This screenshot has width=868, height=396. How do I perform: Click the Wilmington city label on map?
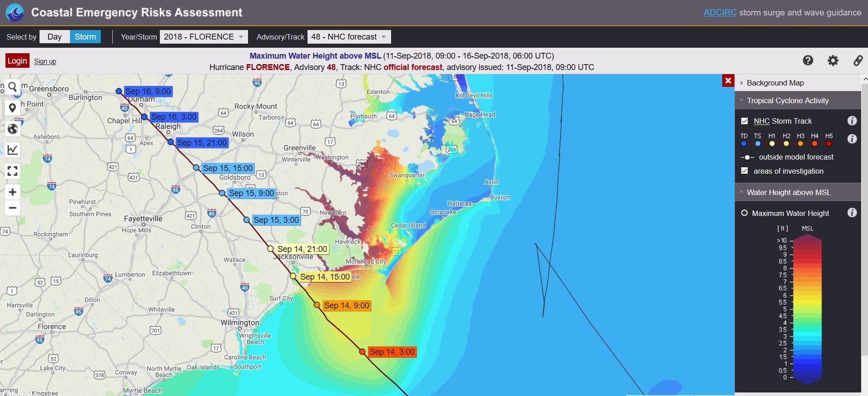click(240, 322)
